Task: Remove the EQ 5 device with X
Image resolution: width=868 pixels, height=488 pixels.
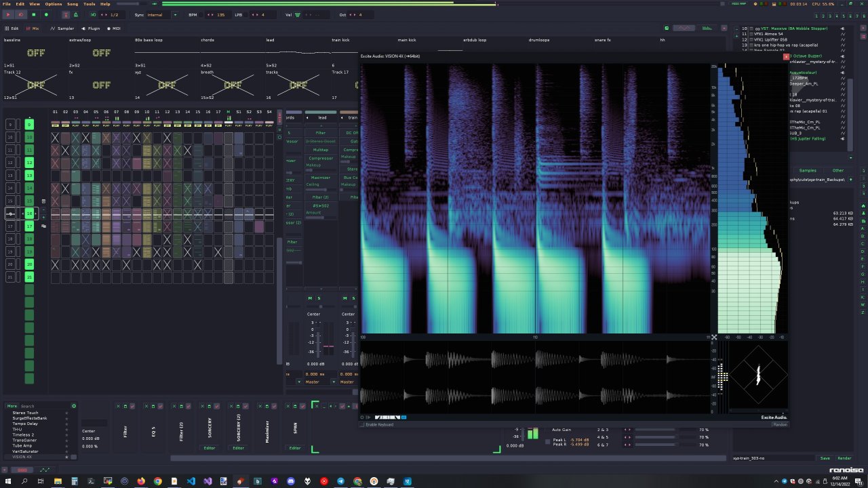Action: tap(146, 406)
